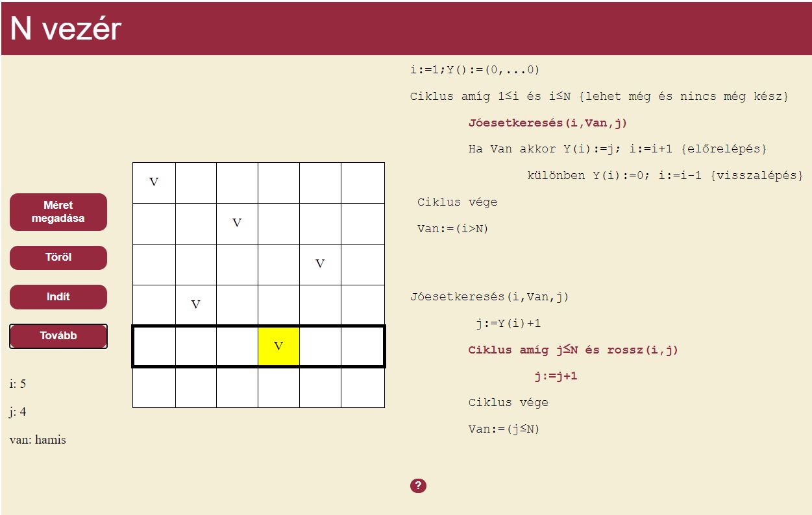Start the algorithm with Indít button

point(58,297)
